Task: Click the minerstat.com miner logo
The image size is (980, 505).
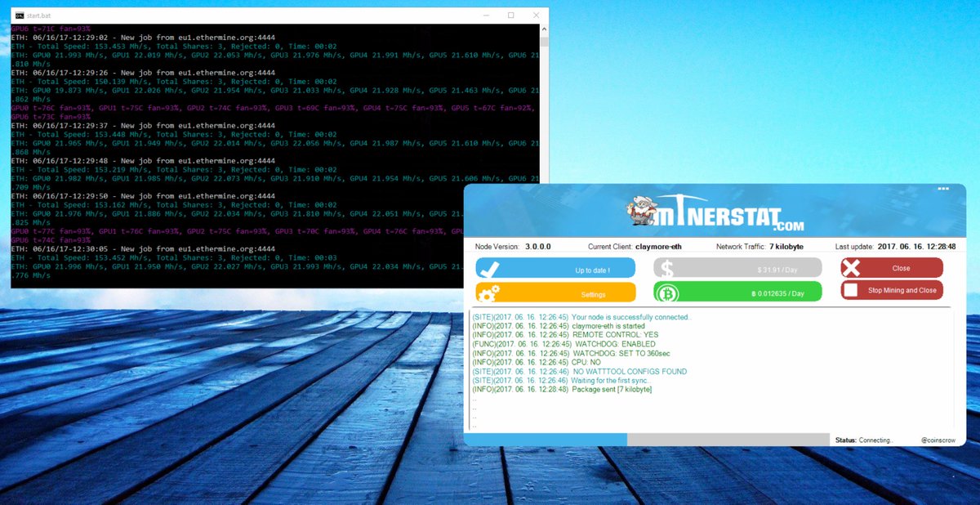Action: pos(715,212)
